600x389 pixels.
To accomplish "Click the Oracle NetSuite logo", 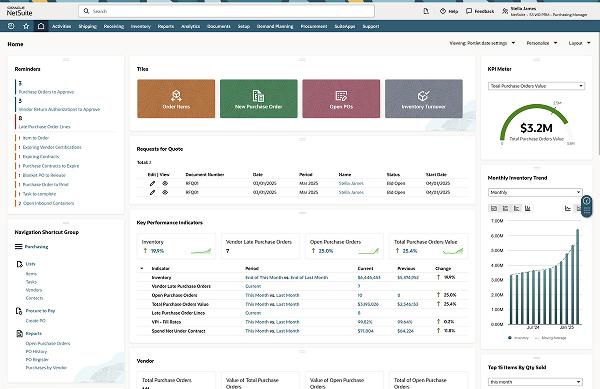I will click(x=19, y=11).
